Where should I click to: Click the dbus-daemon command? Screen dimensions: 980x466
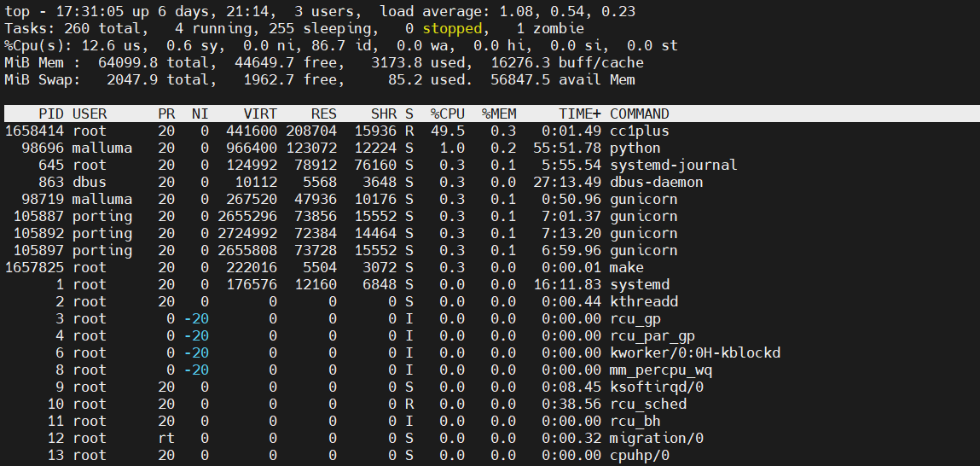point(656,182)
